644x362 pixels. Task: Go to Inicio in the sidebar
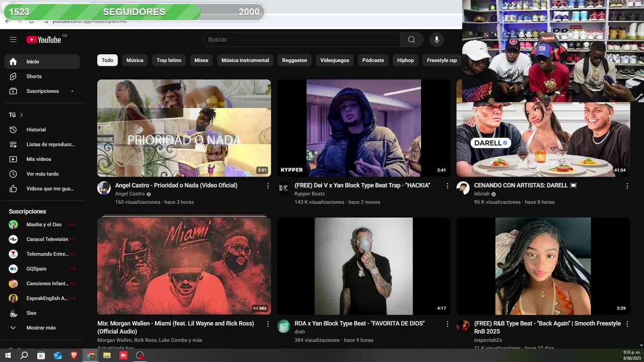tap(42, 62)
